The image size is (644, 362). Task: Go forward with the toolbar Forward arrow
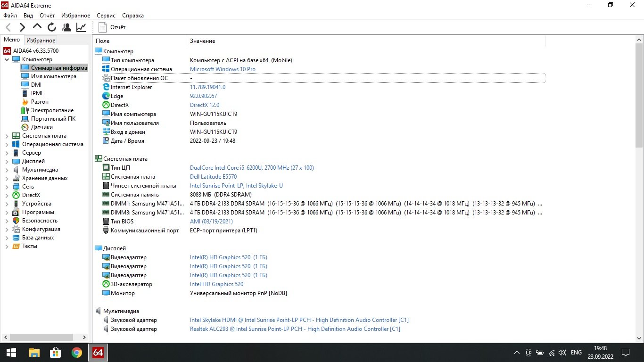tap(22, 27)
